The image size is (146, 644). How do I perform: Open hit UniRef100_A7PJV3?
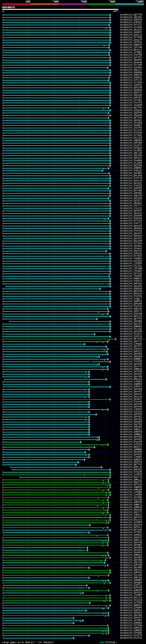click(x=131, y=80)
